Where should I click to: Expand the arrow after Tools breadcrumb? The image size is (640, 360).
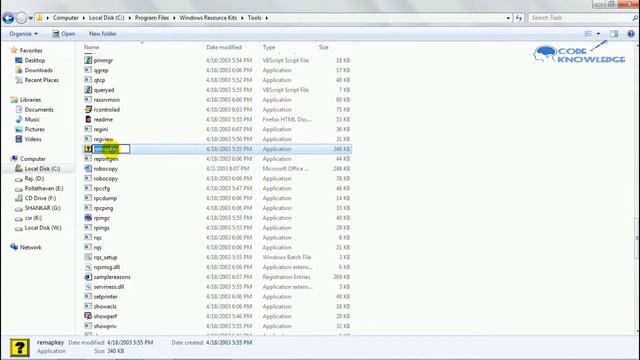[x=267, y=18]
